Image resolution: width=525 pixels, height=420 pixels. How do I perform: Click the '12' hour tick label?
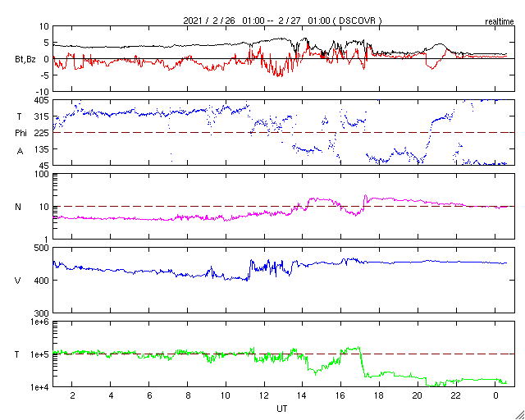(x=264, y=395)
